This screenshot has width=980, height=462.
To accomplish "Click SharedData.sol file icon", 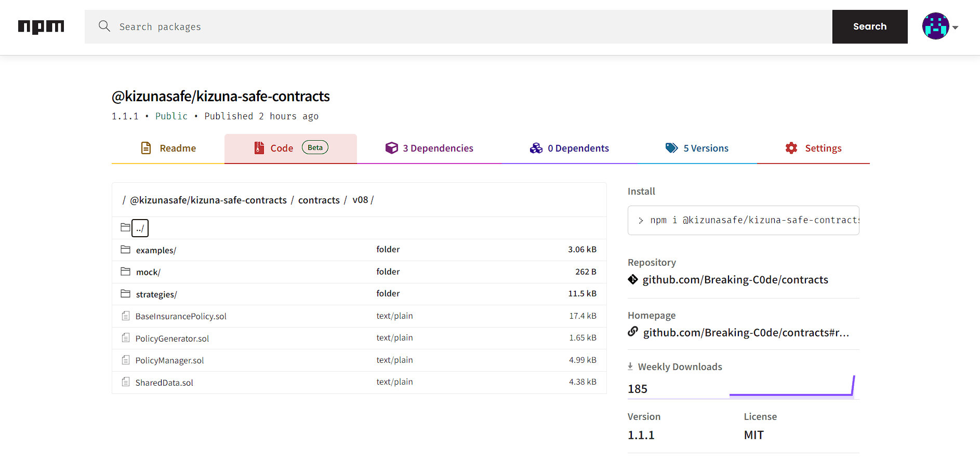I will tap(126, 382).
